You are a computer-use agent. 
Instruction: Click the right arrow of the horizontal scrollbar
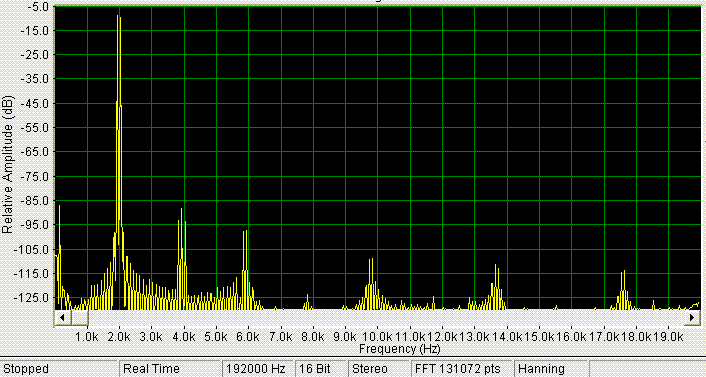click(x=692, y=318)
